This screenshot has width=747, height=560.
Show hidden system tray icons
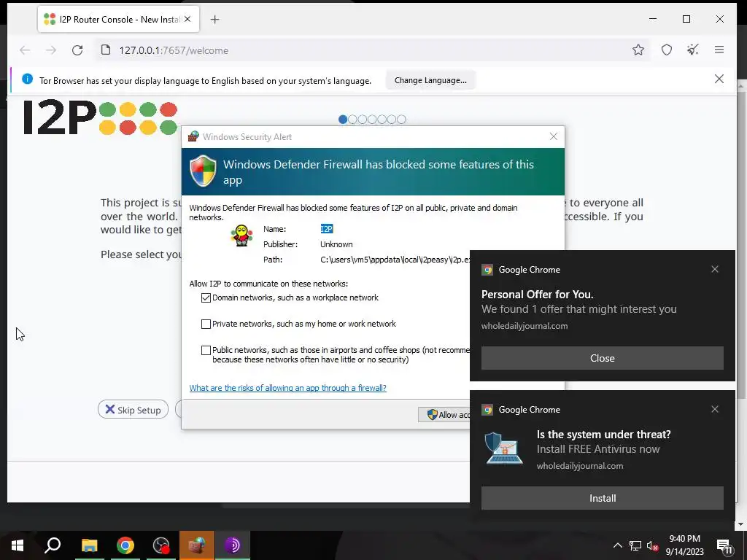coord(617,545)
